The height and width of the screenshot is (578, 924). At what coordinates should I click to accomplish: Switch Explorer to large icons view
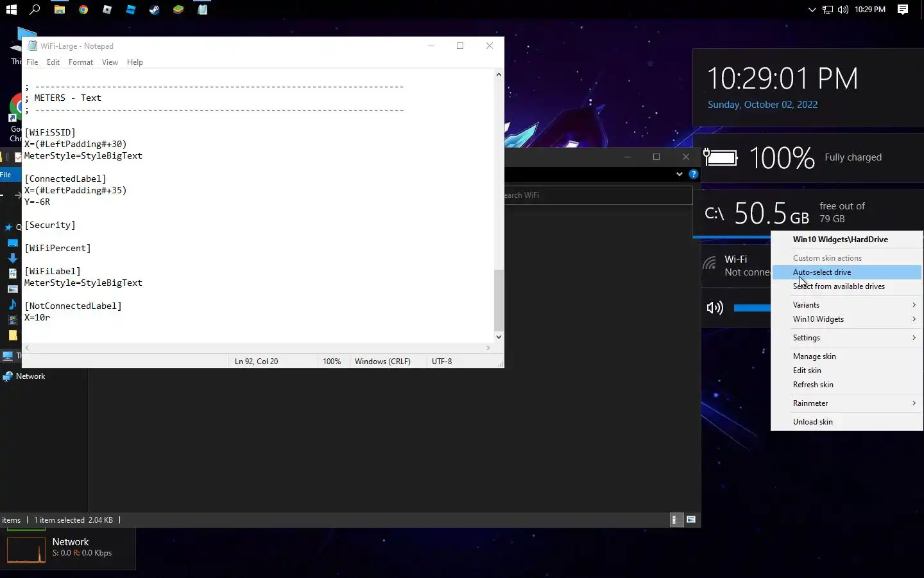[691, 520]
